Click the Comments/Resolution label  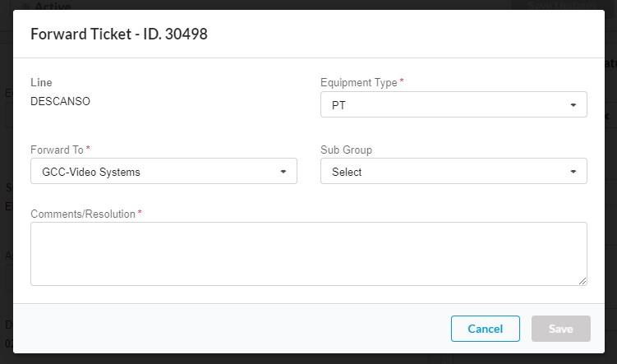pyautogui.click(x=82, y=214)
